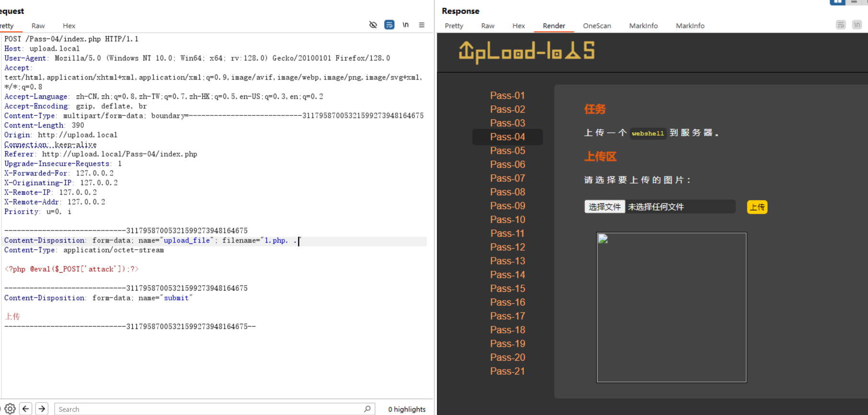868x415 pixels.
Task: Click the magnifier icon in Search box
Action: point(367,409)
